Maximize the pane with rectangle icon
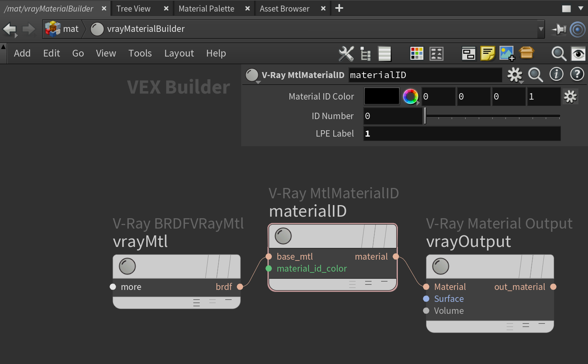 click(566, 9)
